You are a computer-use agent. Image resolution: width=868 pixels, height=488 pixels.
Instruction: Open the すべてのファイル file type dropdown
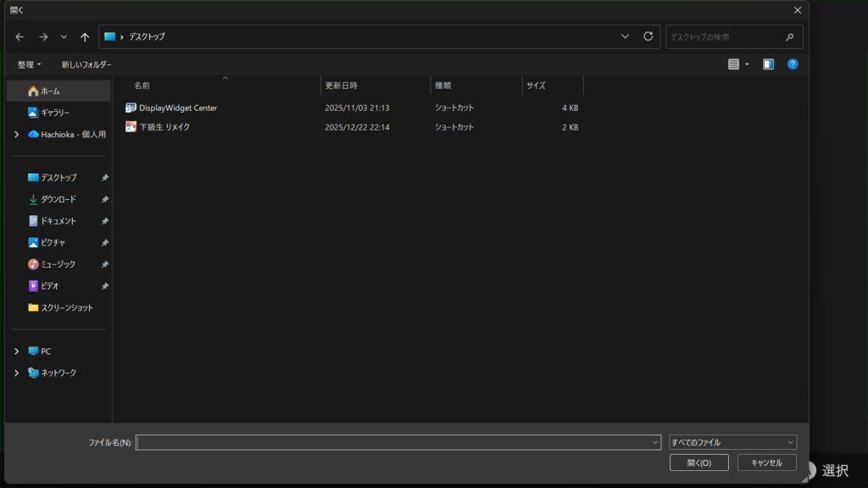tap(732, 442)
